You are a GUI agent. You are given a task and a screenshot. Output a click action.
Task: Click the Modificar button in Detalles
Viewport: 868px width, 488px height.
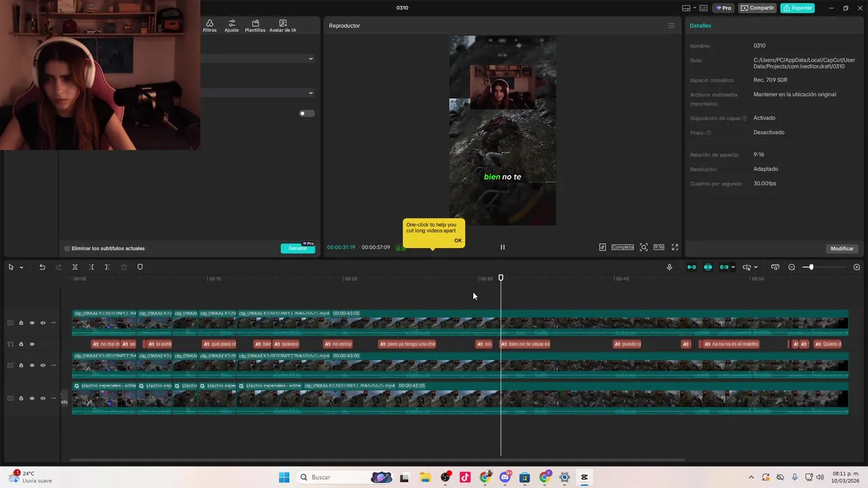click(x=842, y=249)
